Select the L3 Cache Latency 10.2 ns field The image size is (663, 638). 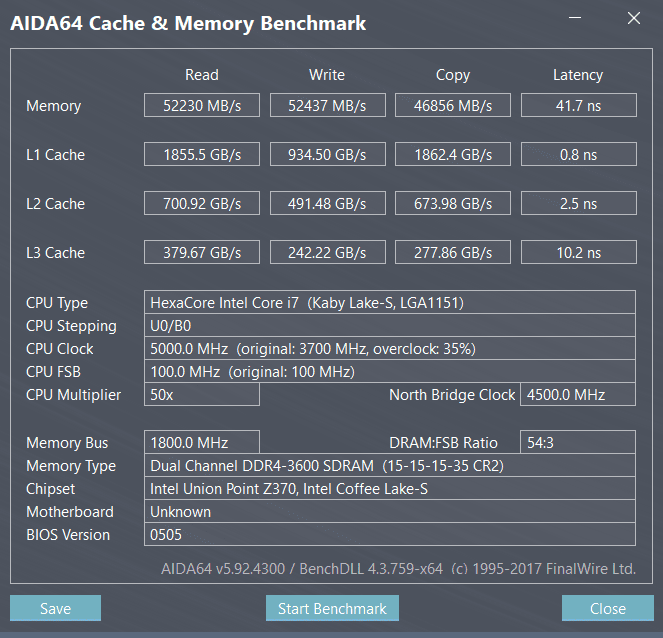tap(578, 252)
